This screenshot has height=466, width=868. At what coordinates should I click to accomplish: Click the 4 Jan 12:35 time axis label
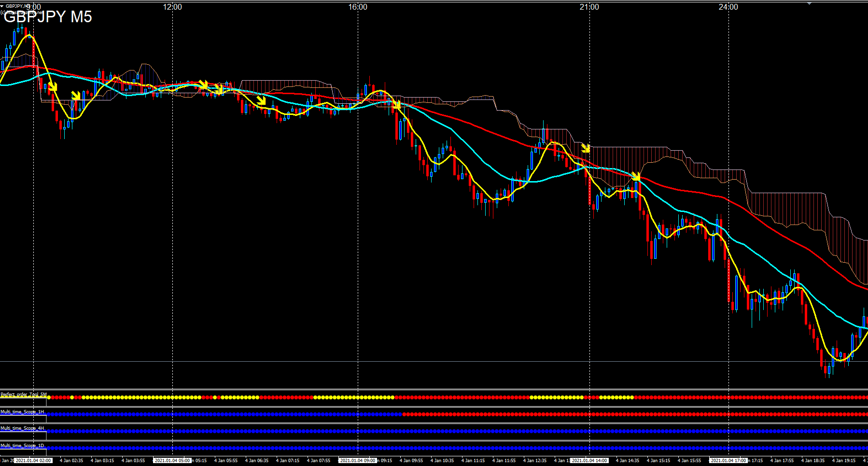pos(535,461)
